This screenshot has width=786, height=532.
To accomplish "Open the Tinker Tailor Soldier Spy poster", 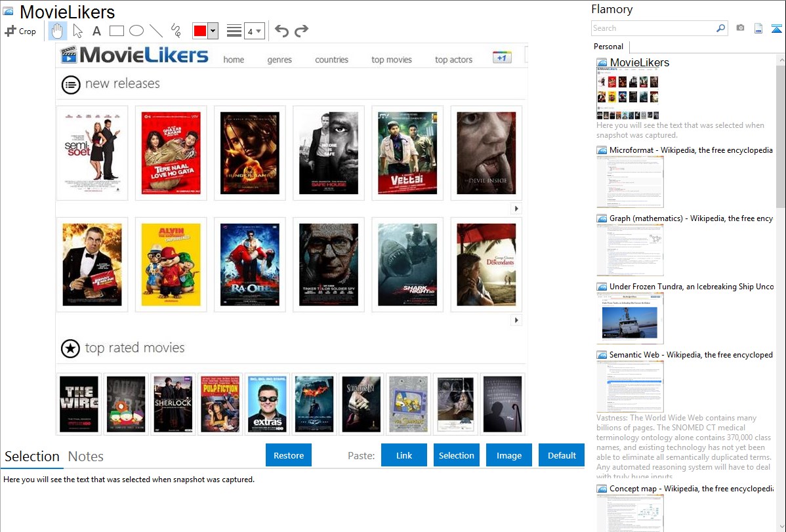I will [329, 265].
